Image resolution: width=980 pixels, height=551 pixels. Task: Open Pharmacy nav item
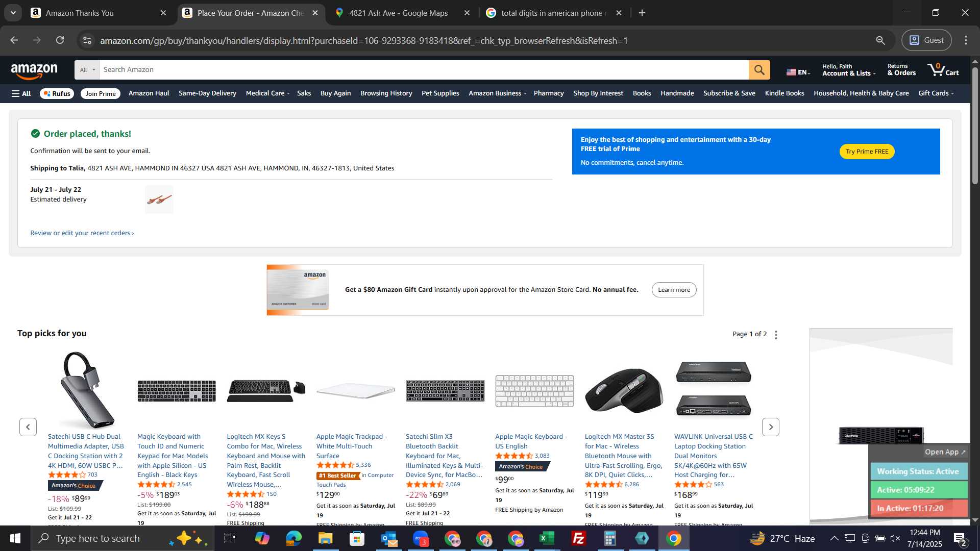click(x=549, y=93)
